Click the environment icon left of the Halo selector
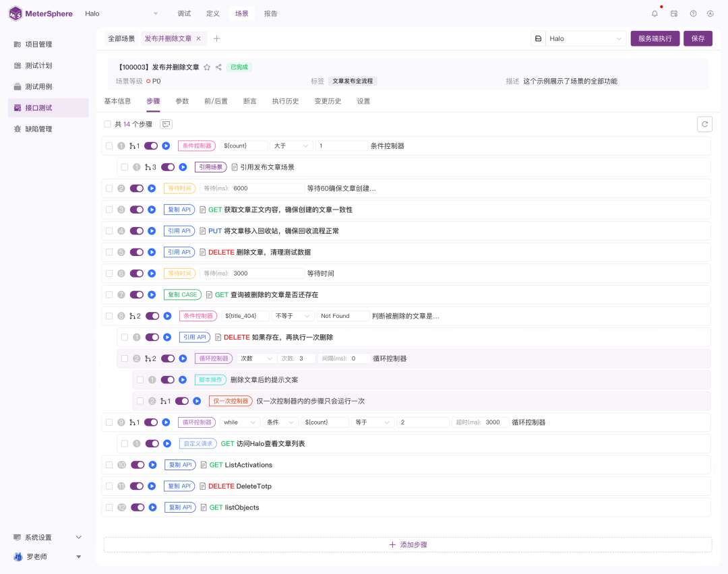 [537, 38]
